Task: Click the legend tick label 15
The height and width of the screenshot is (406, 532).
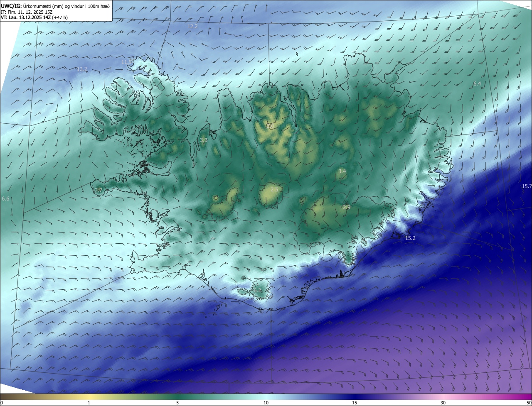Action: tap(355, 403)
